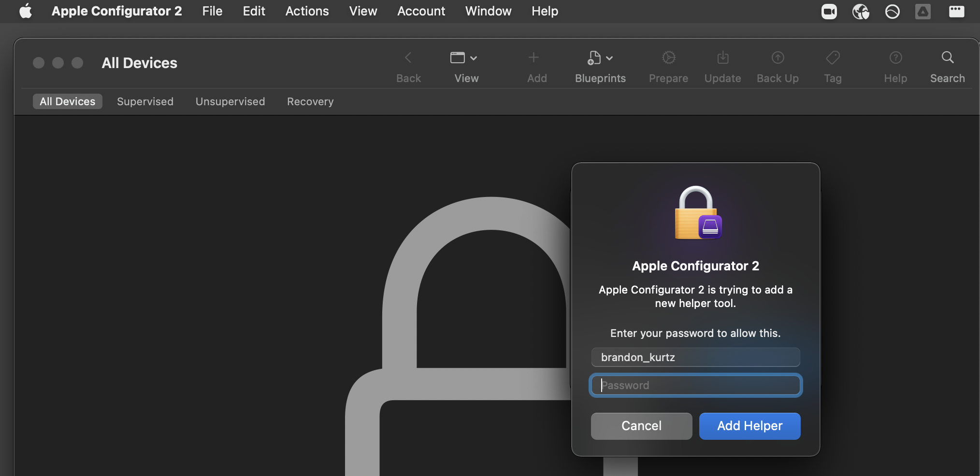Open the View menu in menu bar
Viewport: 980px width, 476px height.
(x=363, y=11)
